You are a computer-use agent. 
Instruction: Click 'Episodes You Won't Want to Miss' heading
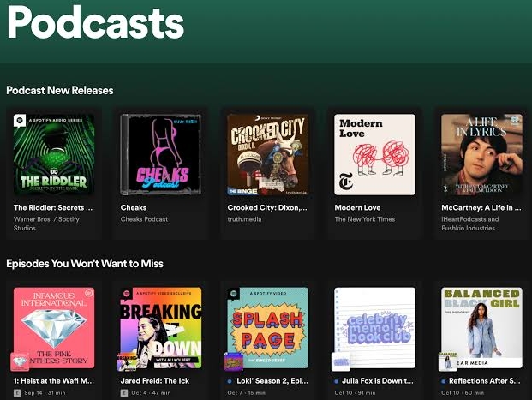(85, 264)
